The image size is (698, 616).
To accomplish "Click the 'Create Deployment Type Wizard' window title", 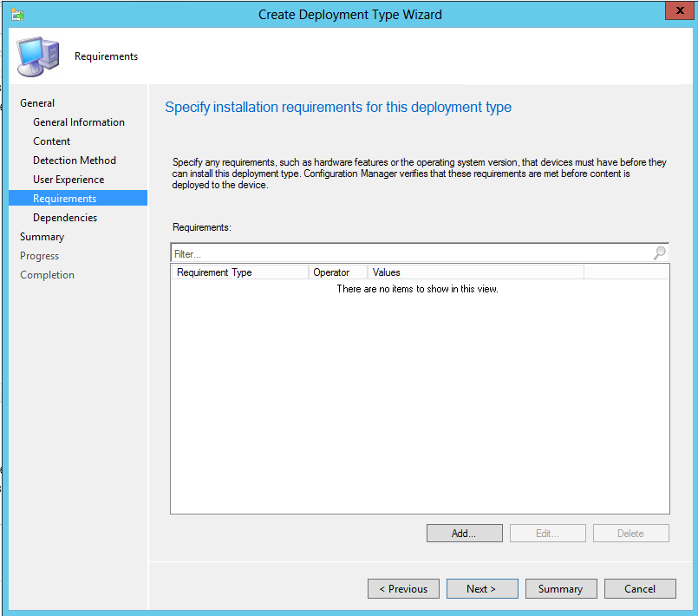I will (350, 15).
